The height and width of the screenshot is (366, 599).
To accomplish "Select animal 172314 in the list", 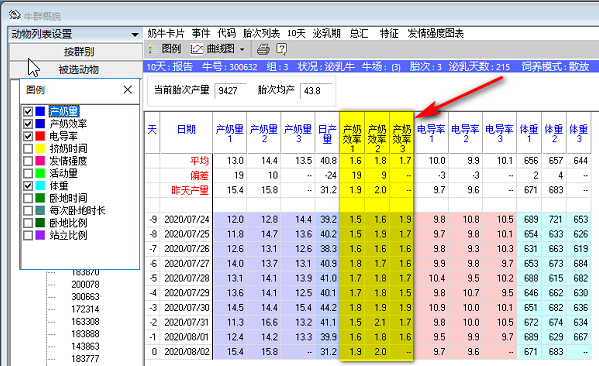I will [x=85, y=309].
